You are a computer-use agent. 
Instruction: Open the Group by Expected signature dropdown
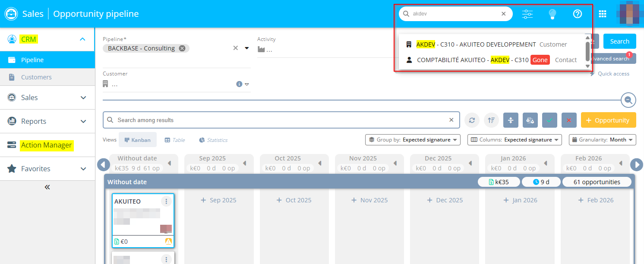click(413, 140)
